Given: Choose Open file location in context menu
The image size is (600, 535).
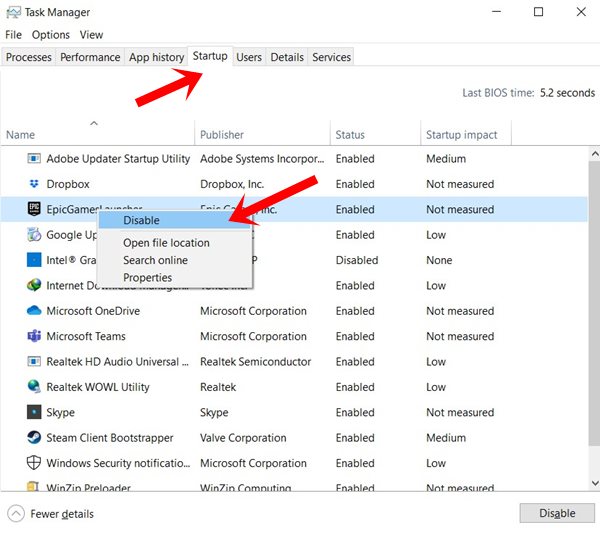Looking at the screenshot, I should 175,243.
